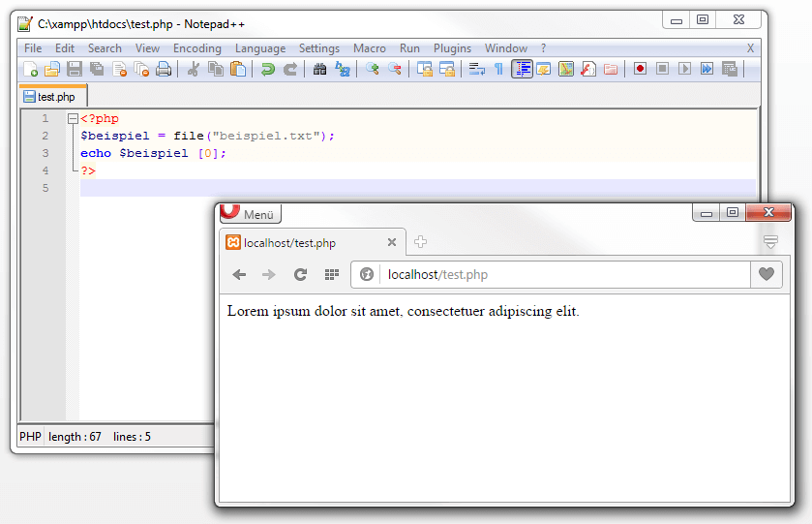The image size is (812, 524).
Task: Open Find with the binoculars icon
Action: click(x=319, y=69)
